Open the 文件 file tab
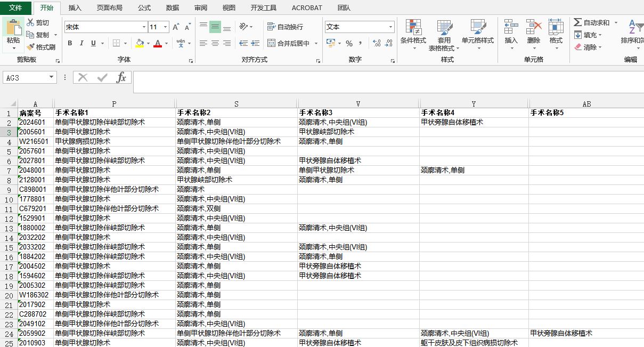The width and height of the screenshot is (644, 347). click(15, 7)
